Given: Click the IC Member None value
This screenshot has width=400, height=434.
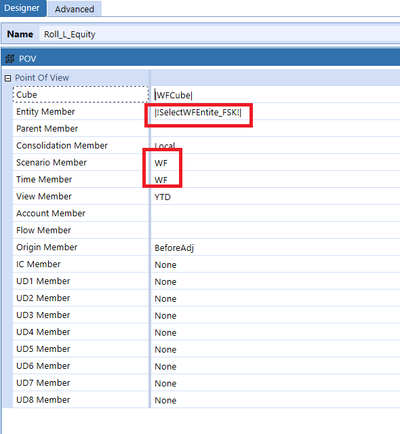Looking at the screenshot, I should [x=165, y=265].
